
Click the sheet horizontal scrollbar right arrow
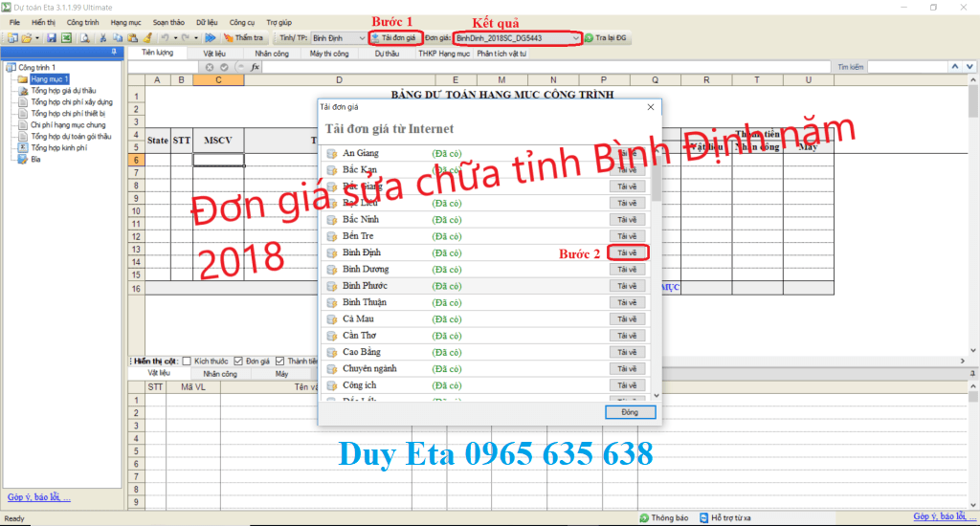coord(962,362)
